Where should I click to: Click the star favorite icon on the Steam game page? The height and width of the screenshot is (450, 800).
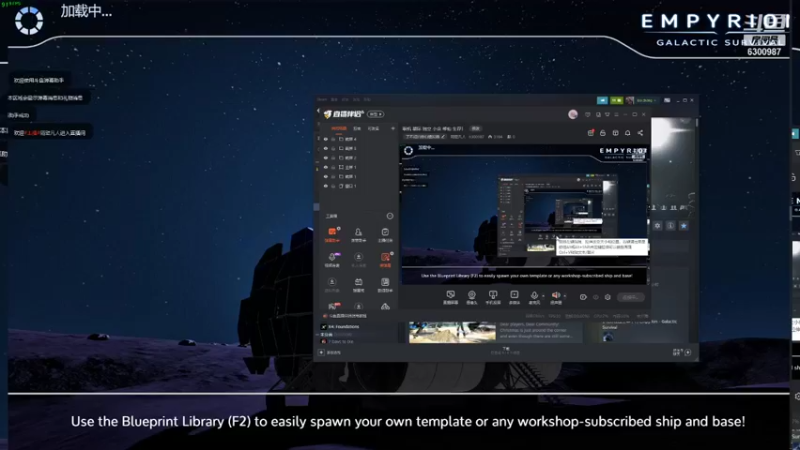pos(684,226)
